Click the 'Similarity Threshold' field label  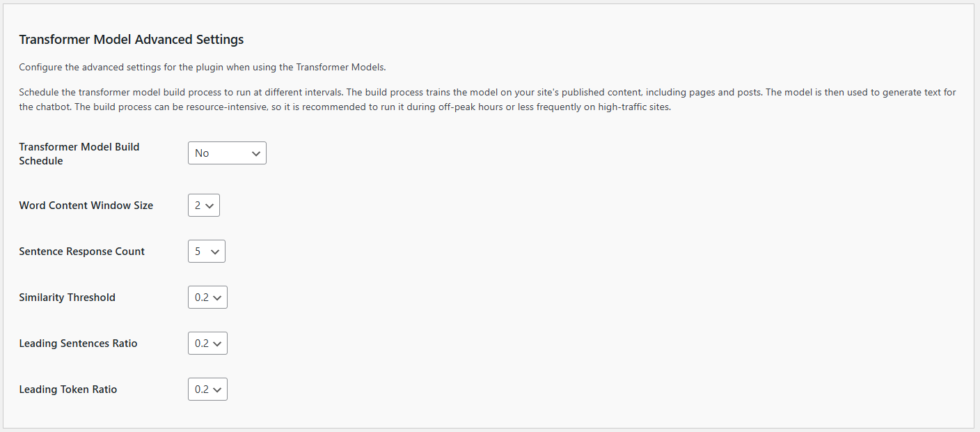[68, 298]
